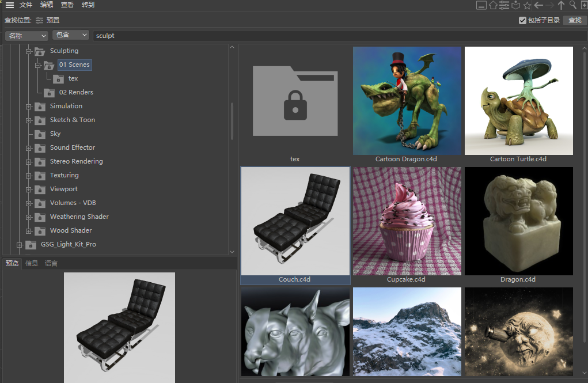Click the favorites star icon
Screen dimensions: 588x383
(x=528, y=5)
